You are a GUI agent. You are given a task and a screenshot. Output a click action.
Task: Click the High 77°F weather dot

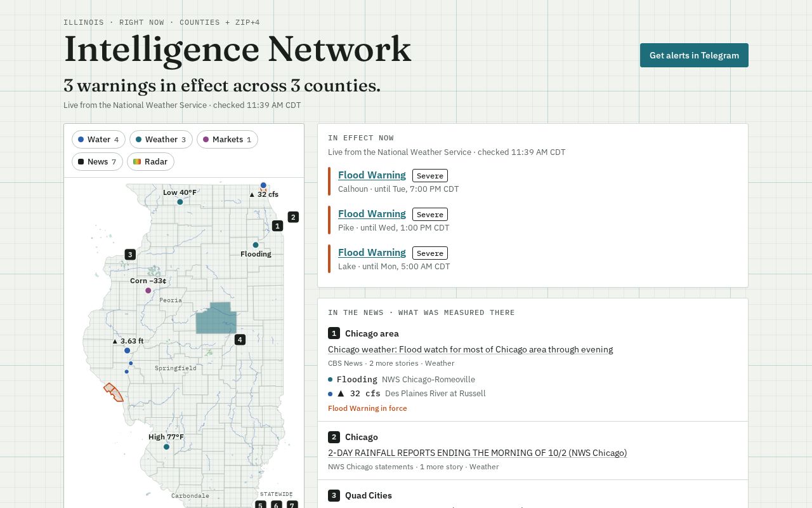click(x=166, y=447)
